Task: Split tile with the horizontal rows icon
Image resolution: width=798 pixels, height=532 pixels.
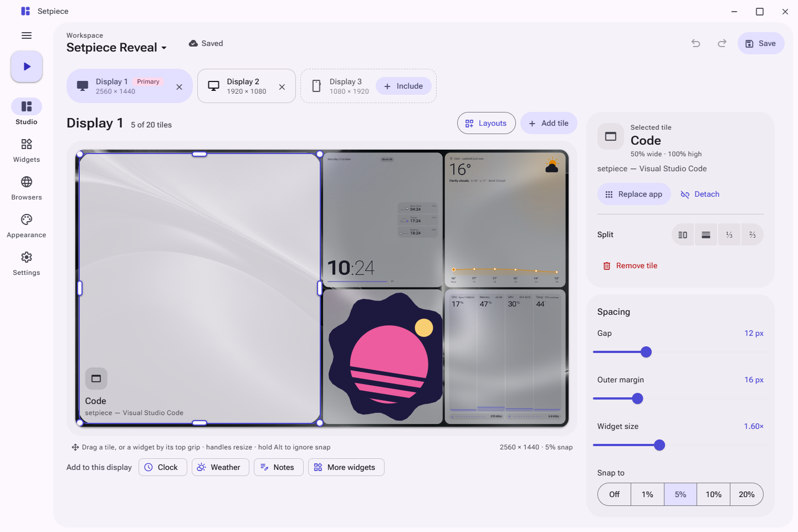Action: tap(706, 235)
